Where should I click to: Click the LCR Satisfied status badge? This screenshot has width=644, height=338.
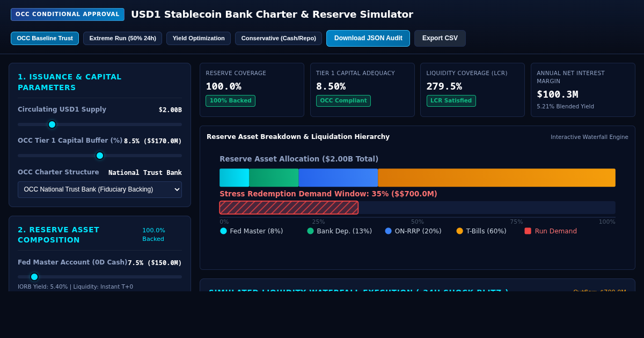tap(451, 101)
